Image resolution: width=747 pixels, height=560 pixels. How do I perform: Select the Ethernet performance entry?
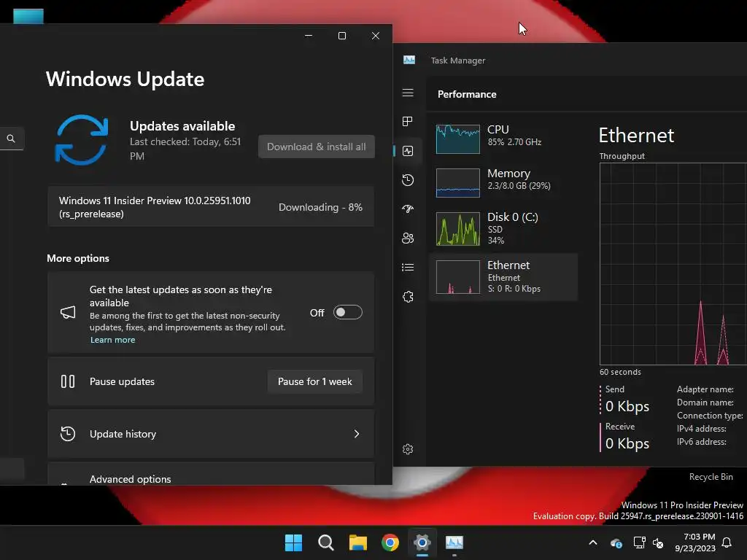(503, 277)
